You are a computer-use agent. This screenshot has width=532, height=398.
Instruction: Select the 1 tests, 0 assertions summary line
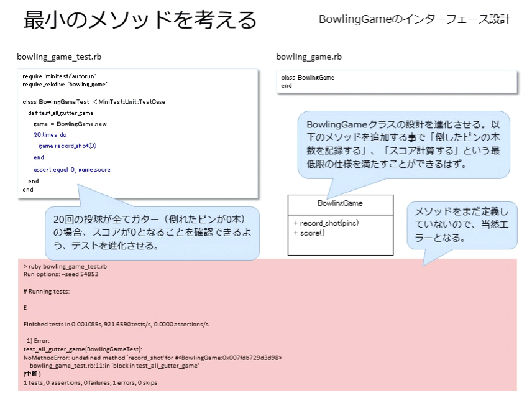(91, 382)
